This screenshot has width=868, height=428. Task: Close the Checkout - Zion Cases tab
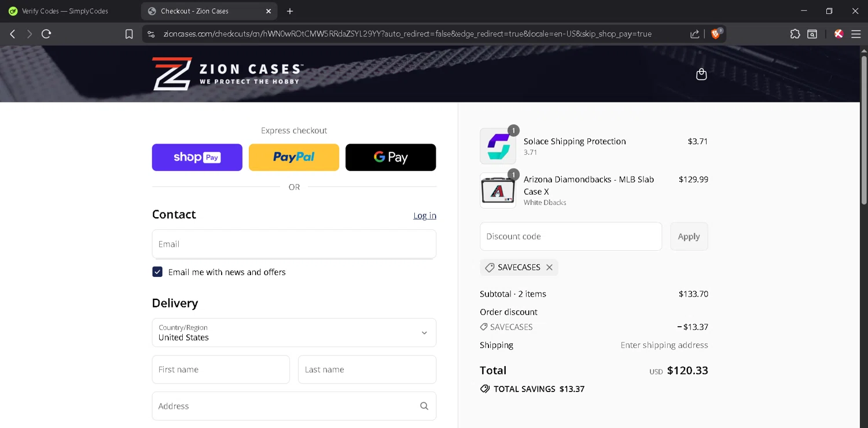269,11
